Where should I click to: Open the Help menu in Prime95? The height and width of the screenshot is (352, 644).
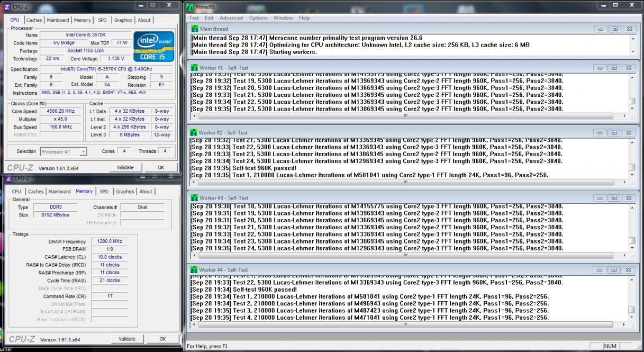pos(304,18)
